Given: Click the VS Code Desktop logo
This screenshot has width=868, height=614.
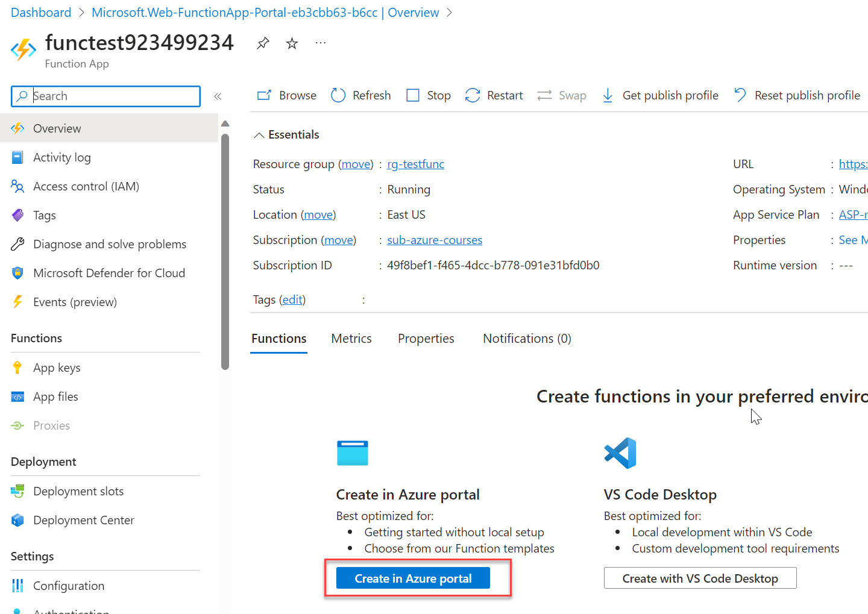Looking at the screenshot, I should [x=620, y=453].
